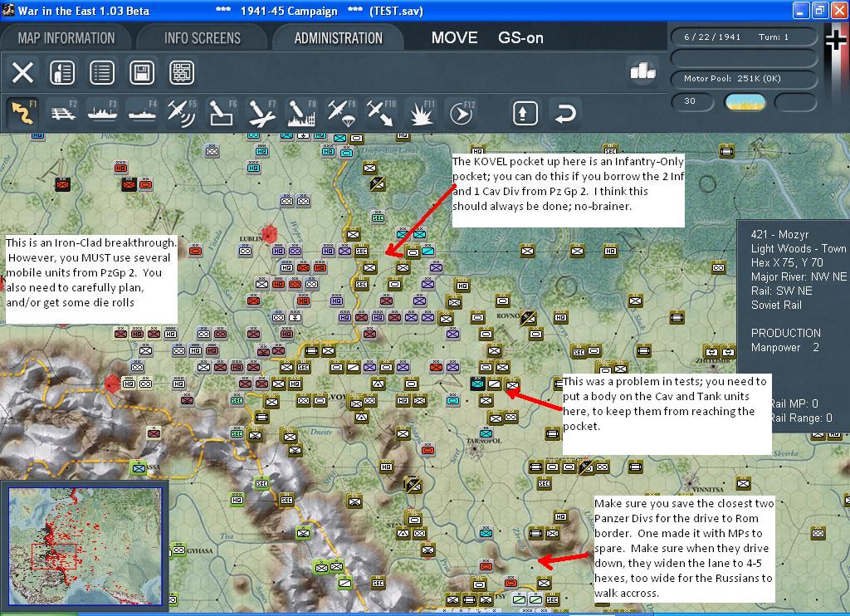The width and height of the screenshot is (850, 616).
Task: Click the X quit icon in Administration row
Action: tap(22, 72)
